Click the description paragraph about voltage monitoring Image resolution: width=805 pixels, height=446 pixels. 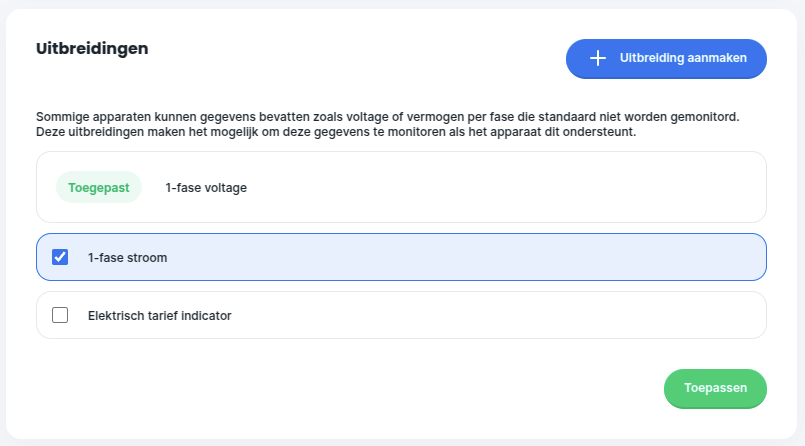tap(388, 124)
